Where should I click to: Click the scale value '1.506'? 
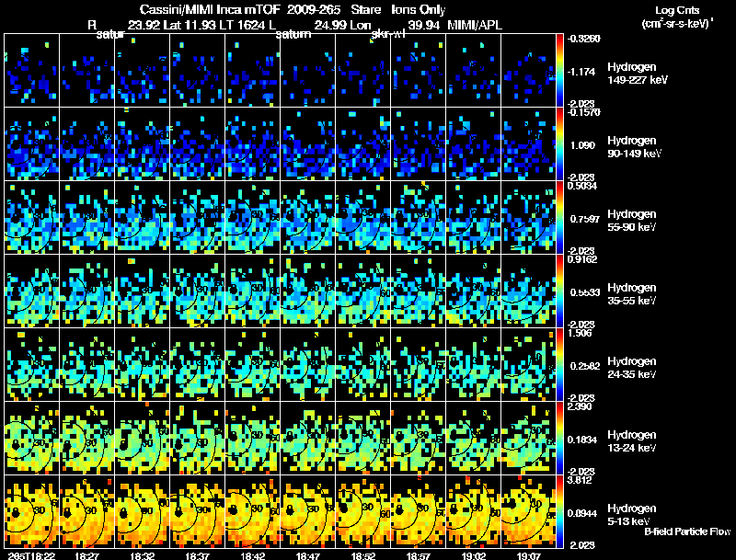tap(580, 333)
